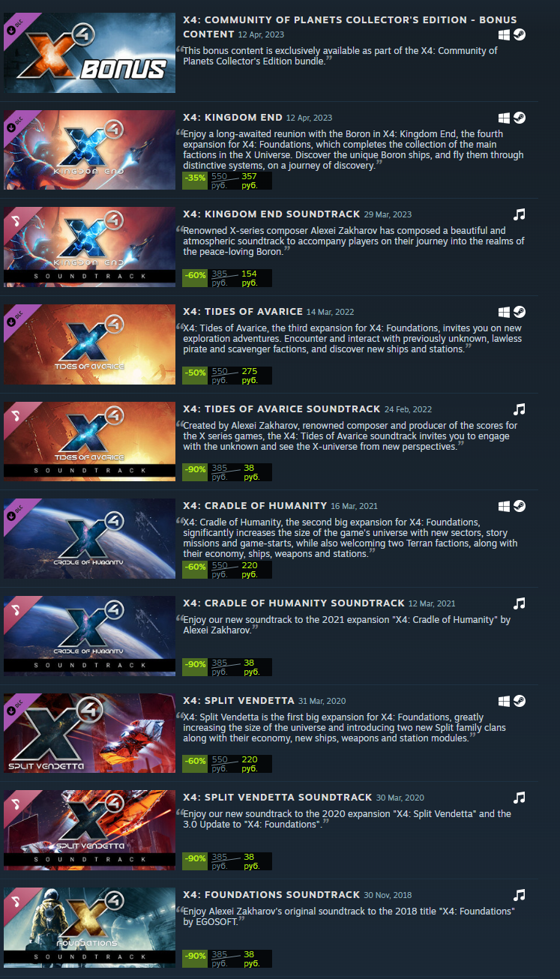Click the Windows icon on the Kingdom End row

(505, 118)
